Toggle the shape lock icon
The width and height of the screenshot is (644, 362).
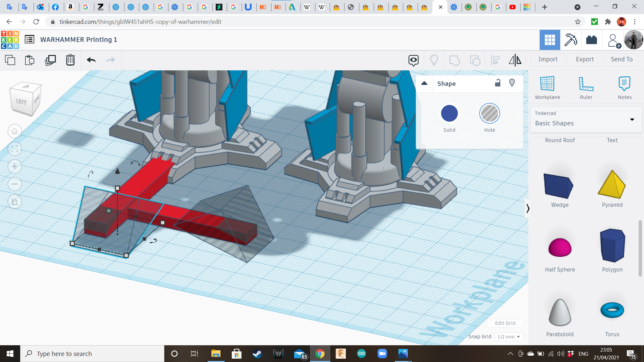pyautogui.click(x=498, y=83)
